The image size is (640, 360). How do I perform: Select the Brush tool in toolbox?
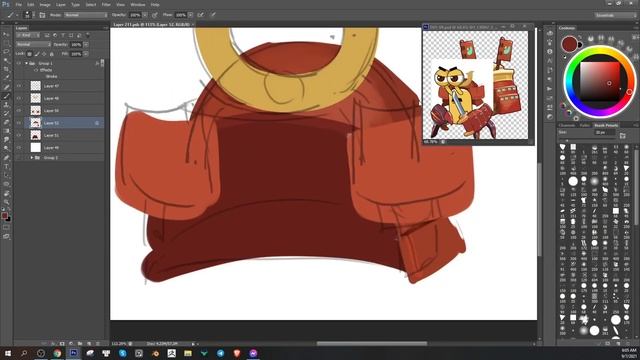coord(6,96)
